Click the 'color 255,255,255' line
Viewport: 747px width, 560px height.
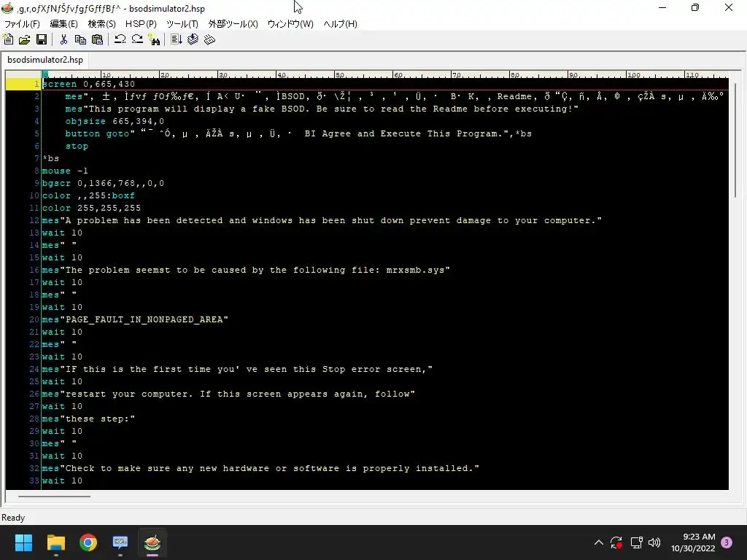click(x=91, y=208)
